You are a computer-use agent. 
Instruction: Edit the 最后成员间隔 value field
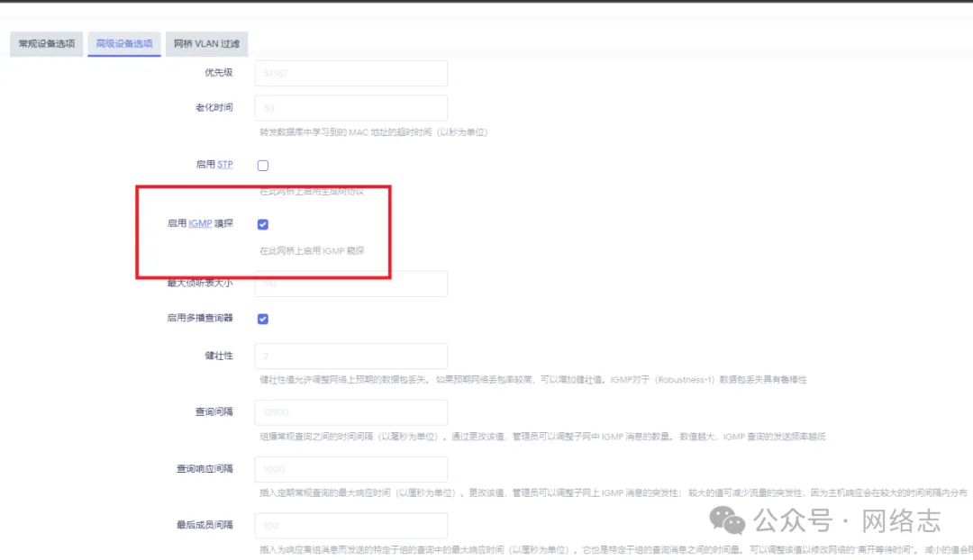point(350,526)
